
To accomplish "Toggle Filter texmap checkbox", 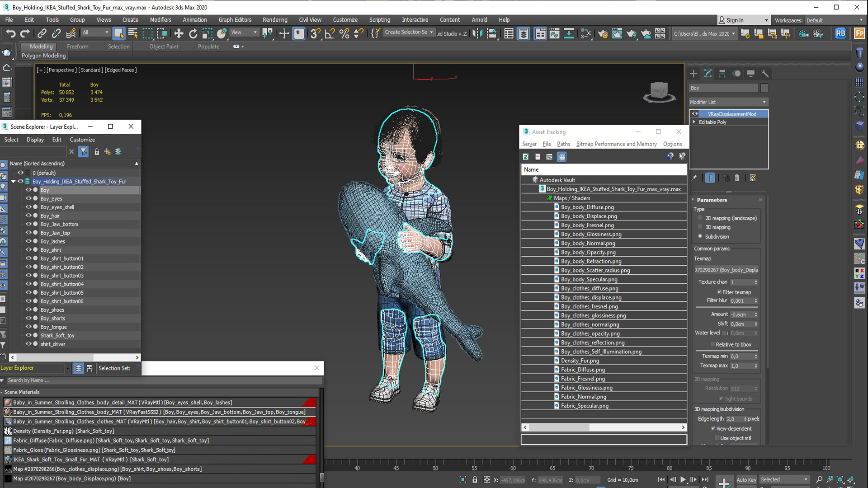I will pos(719,292).
